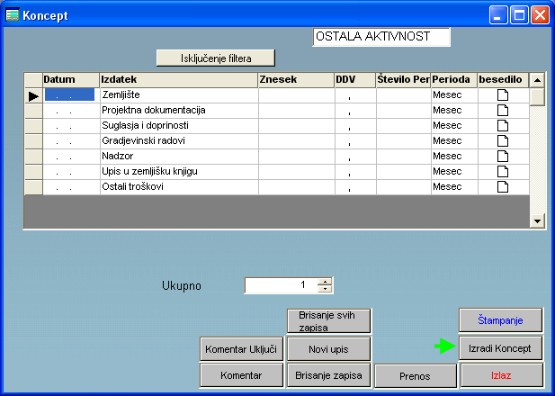Click the plain Komentar button

[241, 375]
